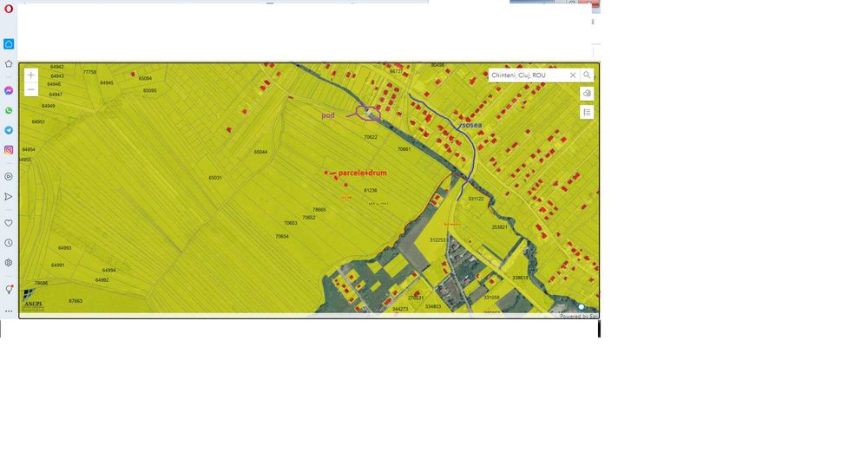Open browsing history clock icon

pos(9,243)
